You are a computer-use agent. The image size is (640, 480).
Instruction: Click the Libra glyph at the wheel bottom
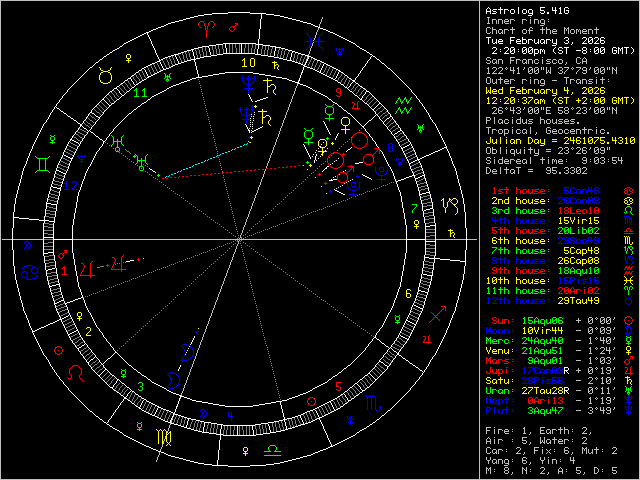(x=271, y=451)
